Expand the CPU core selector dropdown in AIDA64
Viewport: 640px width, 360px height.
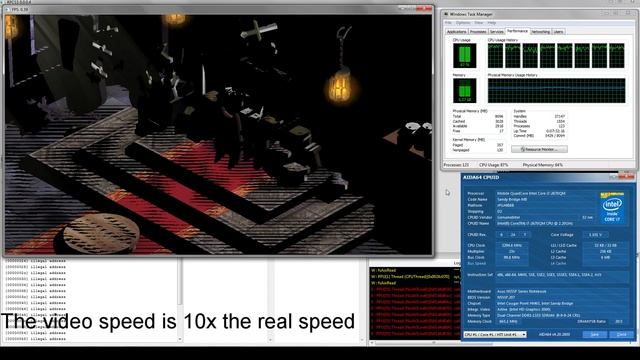pyautogui.click(x=524, y=335)
